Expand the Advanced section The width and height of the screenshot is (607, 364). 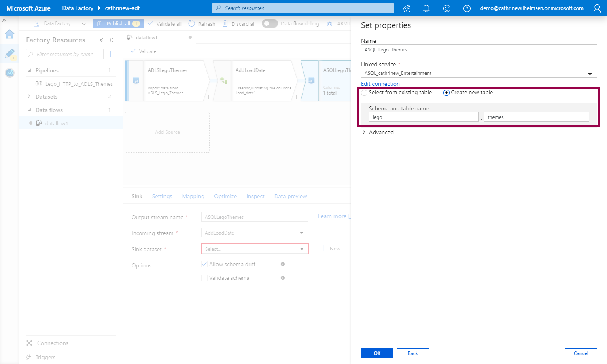click(364, 132)
